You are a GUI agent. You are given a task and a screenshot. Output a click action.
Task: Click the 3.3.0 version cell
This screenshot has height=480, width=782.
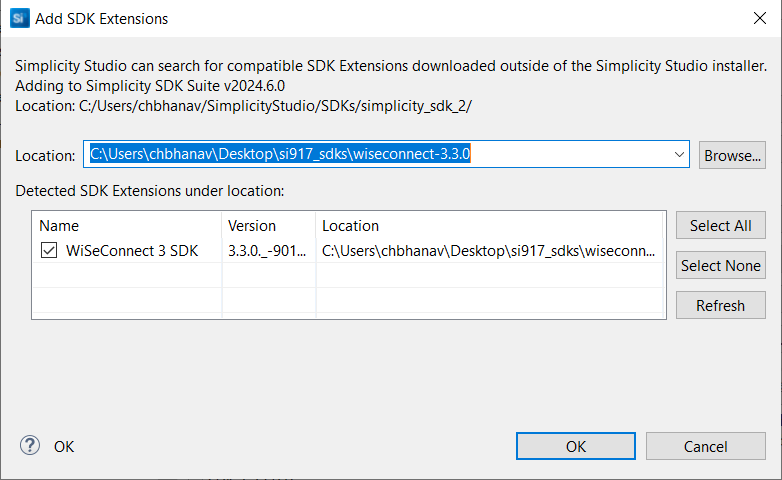pos(267,251)
